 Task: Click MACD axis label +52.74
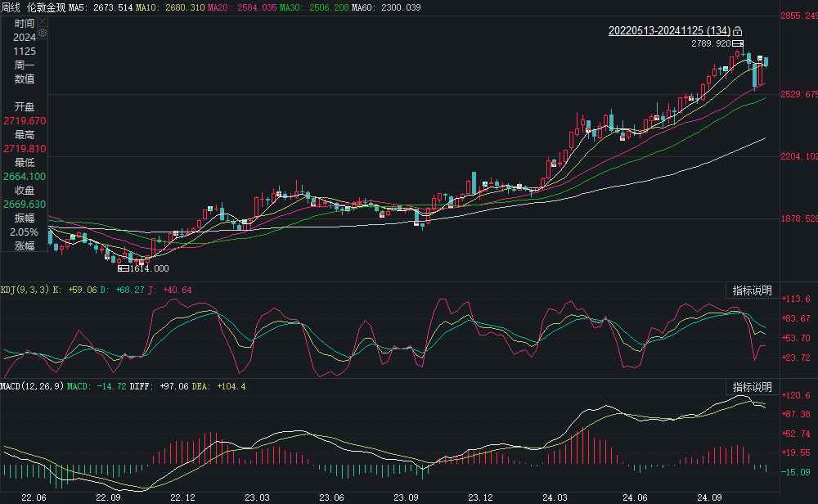point(796,434)
